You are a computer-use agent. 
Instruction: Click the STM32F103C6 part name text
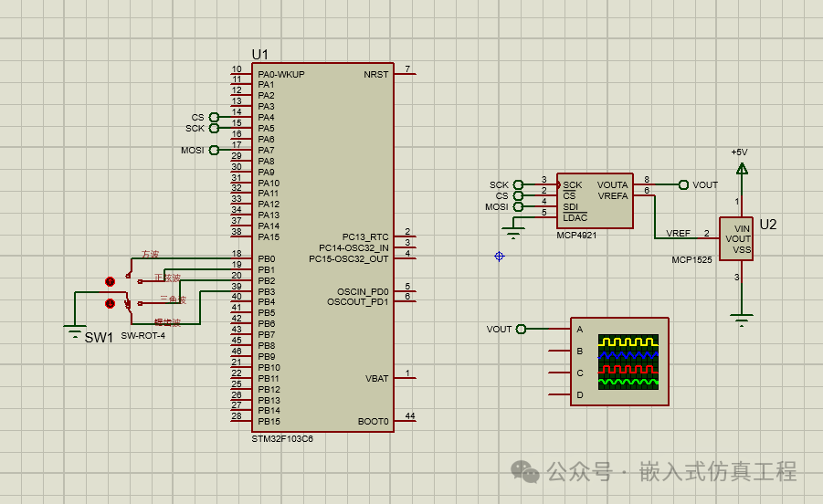282,439
